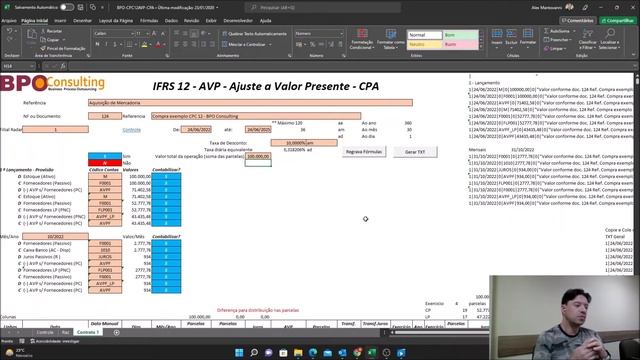Switch to the Fórmulas ribbon tab
Screen dimensions: 640x360
(x=149, y=20)
